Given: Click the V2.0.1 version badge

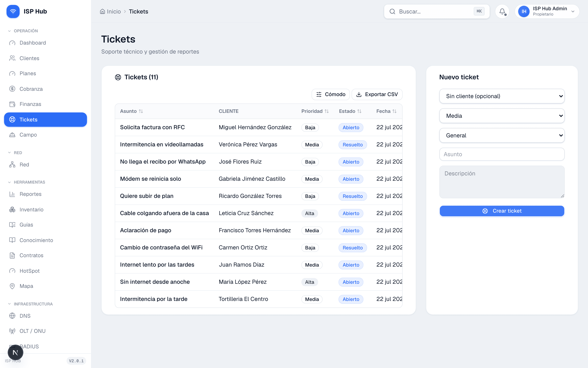Looking at the screenshot, I should point(76,361).
